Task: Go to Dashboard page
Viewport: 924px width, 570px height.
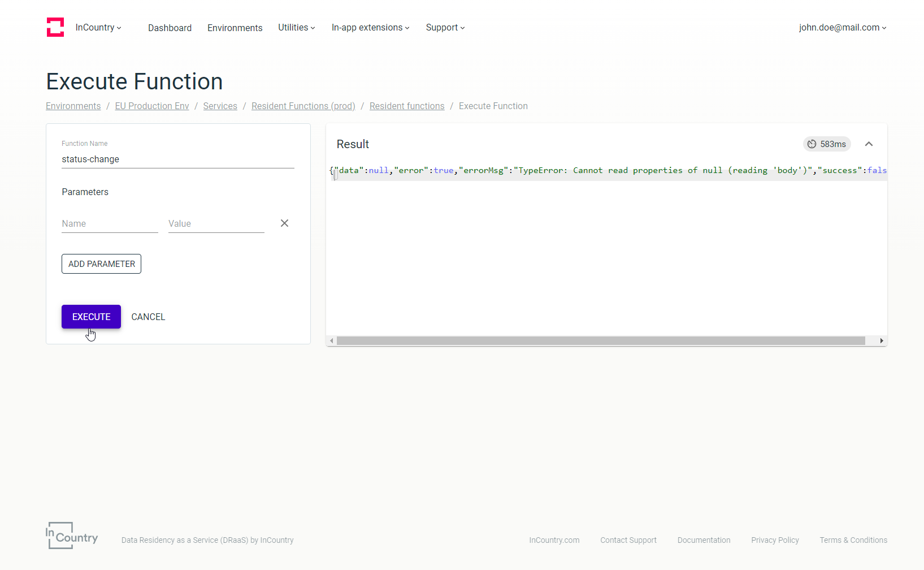Action: pos(170,28)
